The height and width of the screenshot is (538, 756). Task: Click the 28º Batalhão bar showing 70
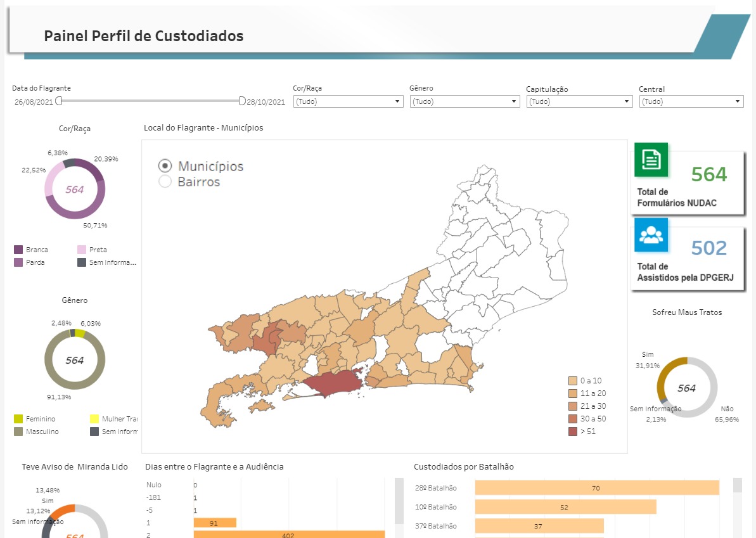tap(596, 488)
